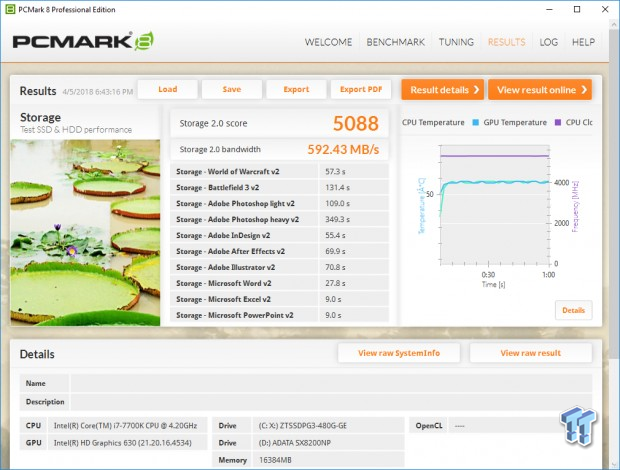Open the HELP tab
Image resolution: width=620 pixels, height=470 pixels.
click(583, 42)
